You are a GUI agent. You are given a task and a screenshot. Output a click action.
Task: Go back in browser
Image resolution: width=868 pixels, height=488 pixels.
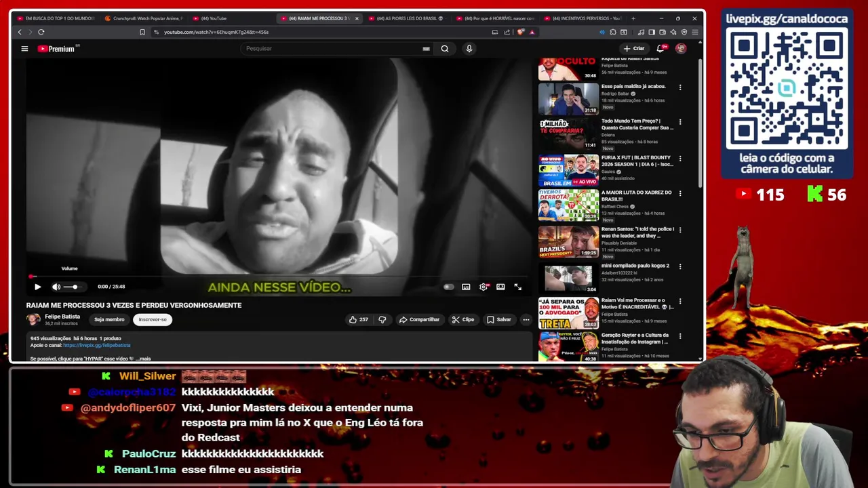20,32
